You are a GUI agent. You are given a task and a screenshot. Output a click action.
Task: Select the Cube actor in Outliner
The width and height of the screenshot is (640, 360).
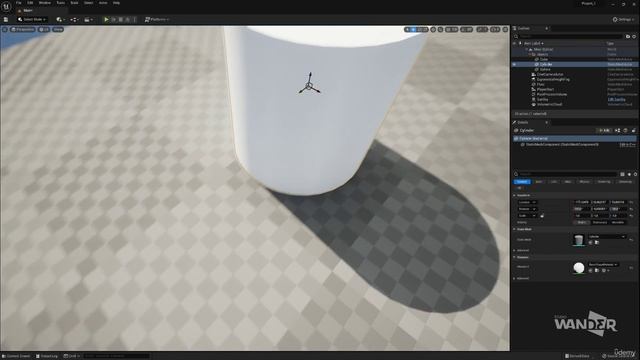pyautogui.click(x=544, y=59)
